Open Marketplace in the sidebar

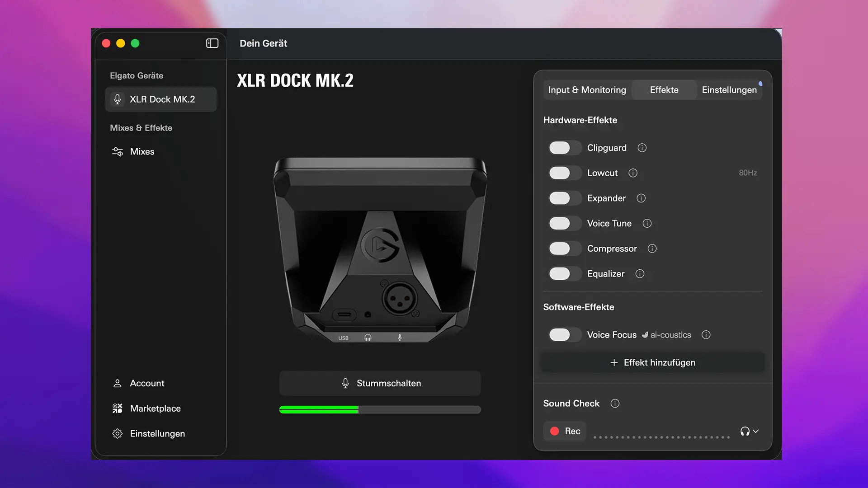click(155, 408)
